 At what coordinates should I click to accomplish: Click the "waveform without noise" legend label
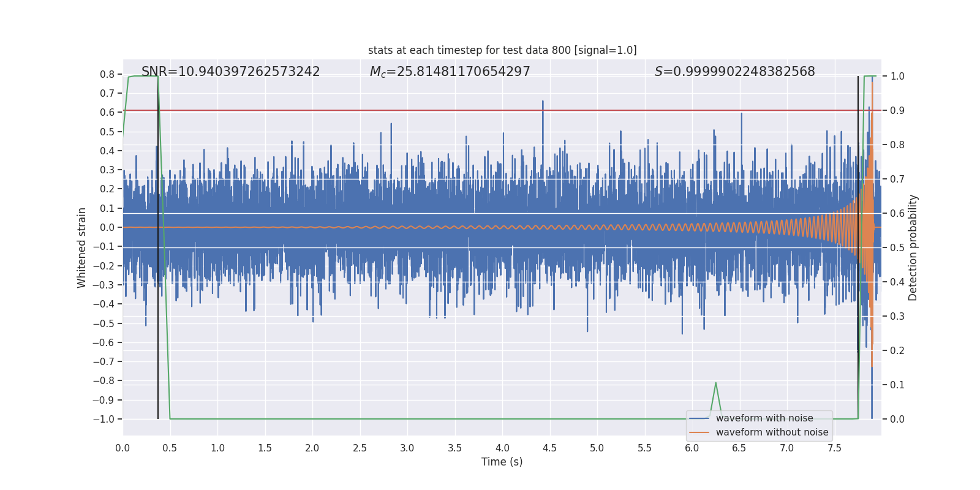click(772, 432)
